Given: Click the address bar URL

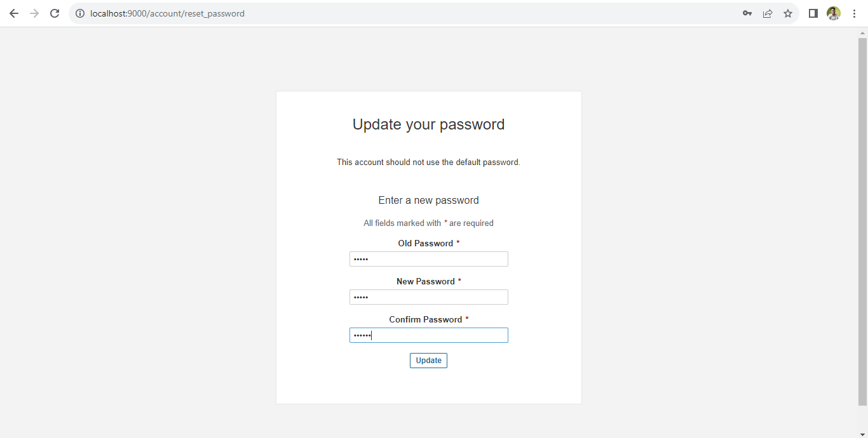Looking at the screenshot, I should pos(167,13).
